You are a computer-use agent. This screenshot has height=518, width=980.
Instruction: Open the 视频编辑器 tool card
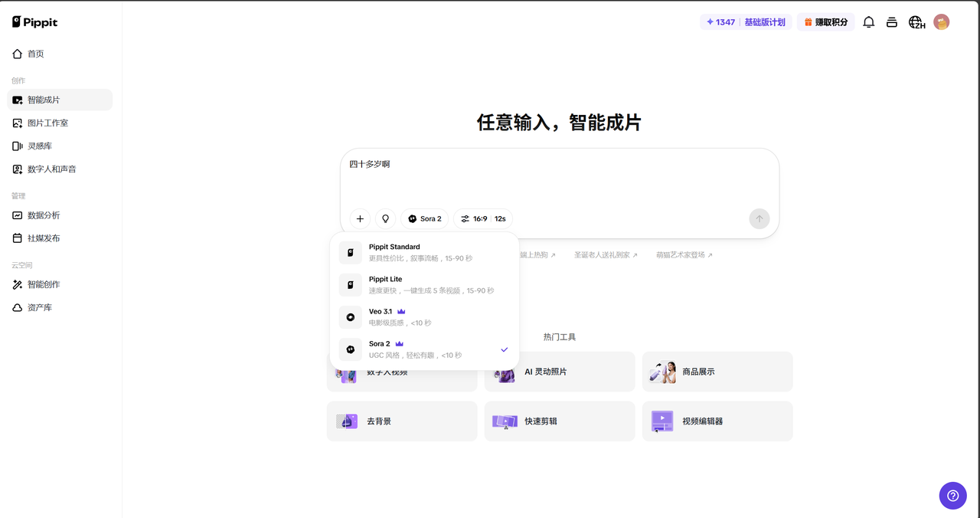pos(717,421)
